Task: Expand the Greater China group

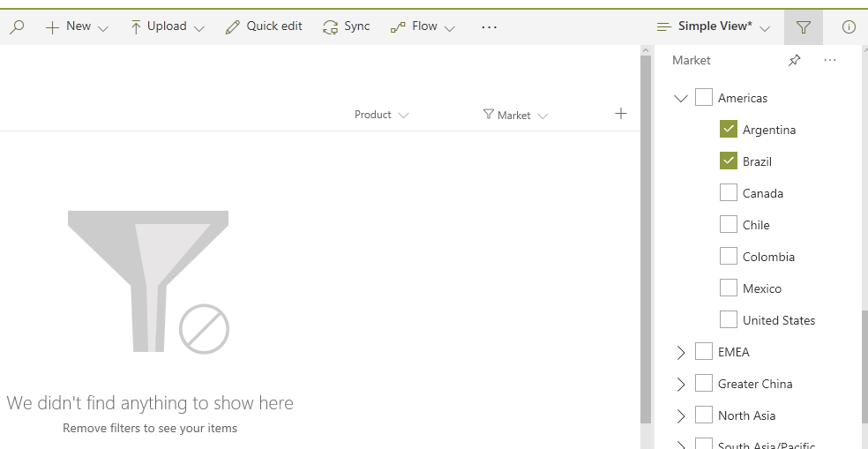Action: point(680,384)
